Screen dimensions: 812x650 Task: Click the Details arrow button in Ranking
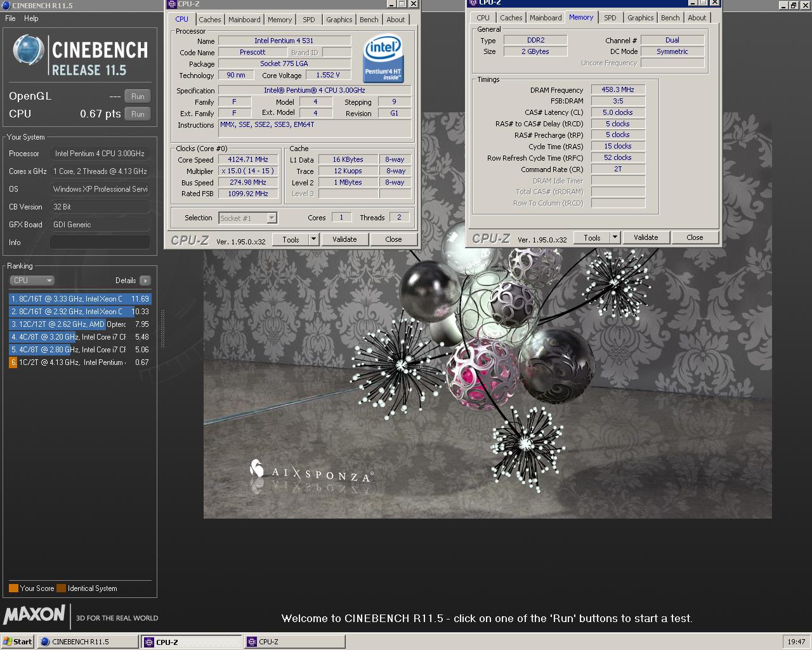click(x=145, y=280)
